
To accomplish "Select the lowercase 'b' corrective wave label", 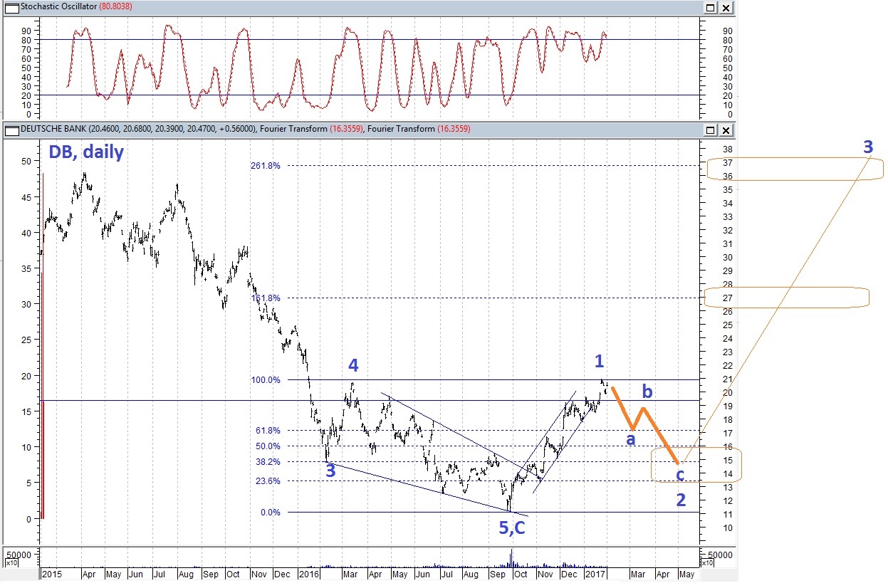I will 647,391.
